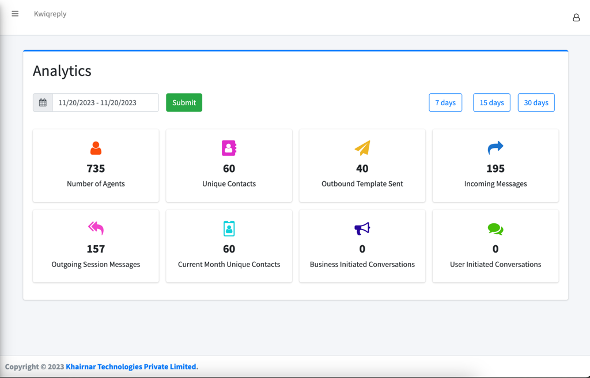Open Khairnar Technologies Private Limited link
The height and width of the screenshot is (378, 590).
(131, 366)
